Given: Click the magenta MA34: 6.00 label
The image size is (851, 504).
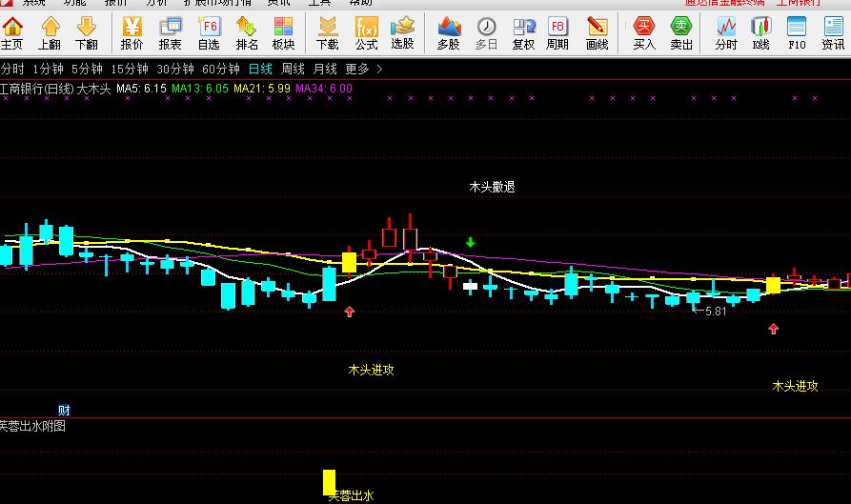Looking at the screenshot, I should pyautogui.click(x=324, y=89).
